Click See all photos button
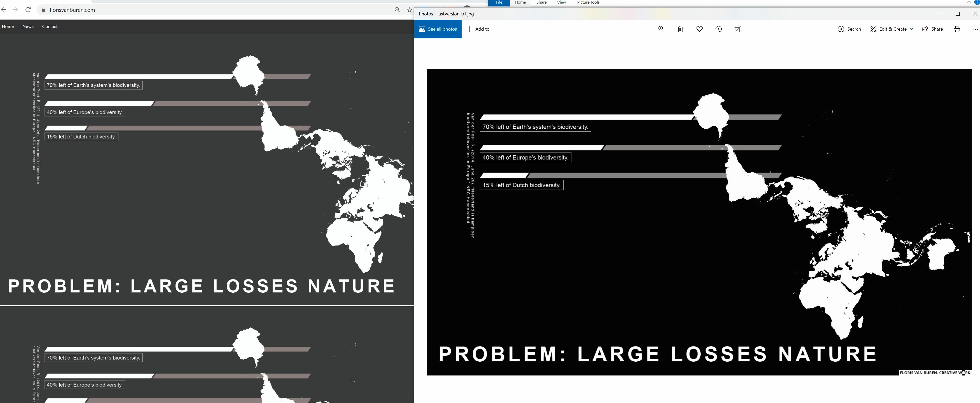This screenshot has width=980, height=403. point(438,29)
